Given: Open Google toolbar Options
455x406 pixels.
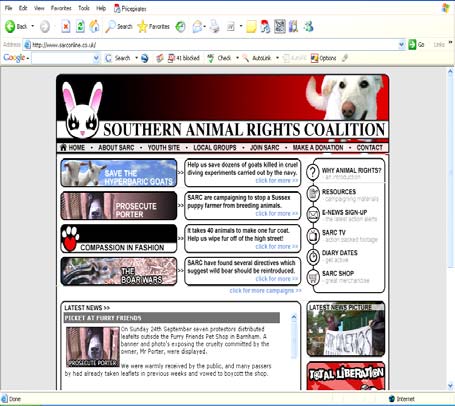Looking at the screenshot, I should point(323,58).
